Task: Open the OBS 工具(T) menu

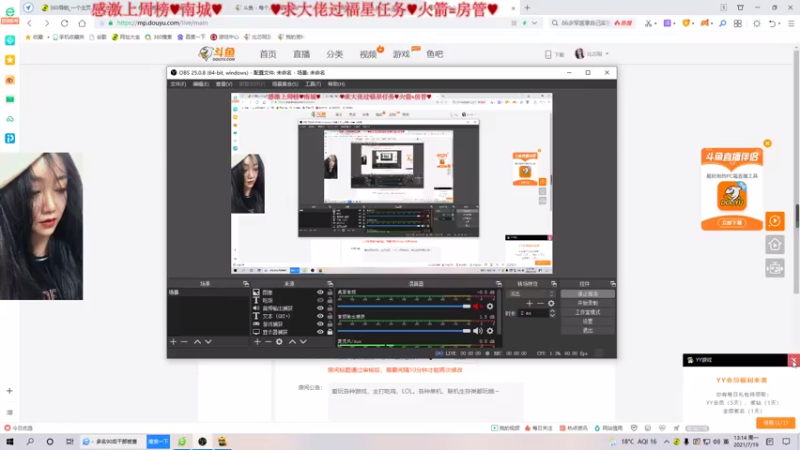Action: pos(313,84)
